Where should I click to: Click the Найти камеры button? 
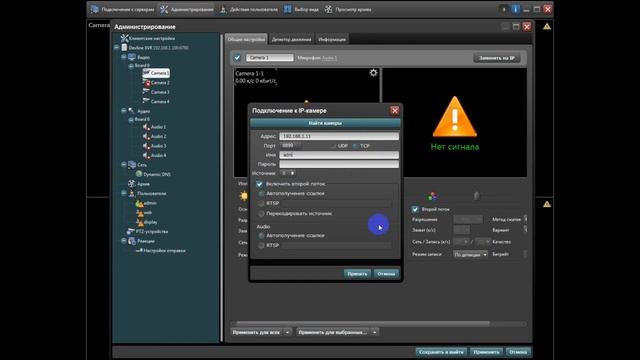(325, 123)
